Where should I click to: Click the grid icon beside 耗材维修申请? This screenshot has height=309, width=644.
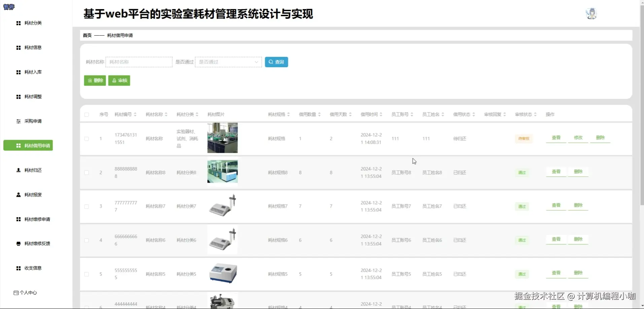19,219
